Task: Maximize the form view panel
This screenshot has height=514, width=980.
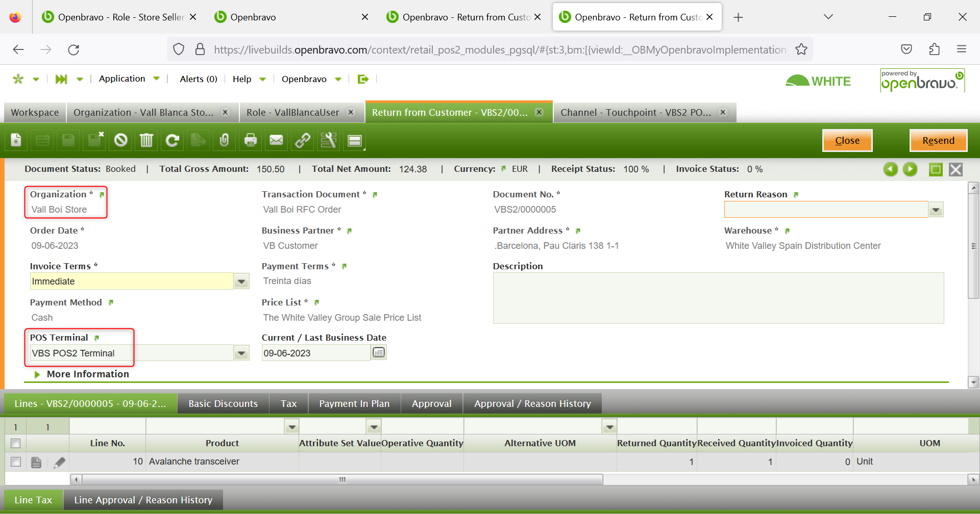Action: (x=936, y=169)
